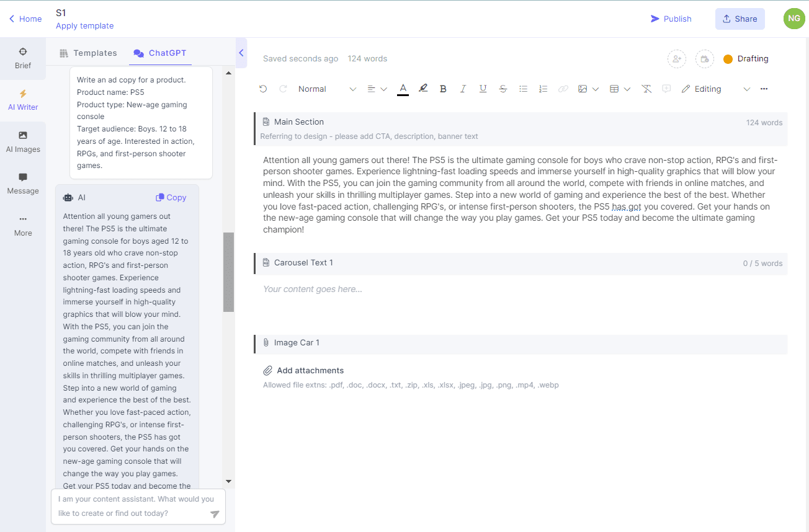Click Add attachments
Image resolution: width=809 pixels, height=532 pixels.
(303, 370)
